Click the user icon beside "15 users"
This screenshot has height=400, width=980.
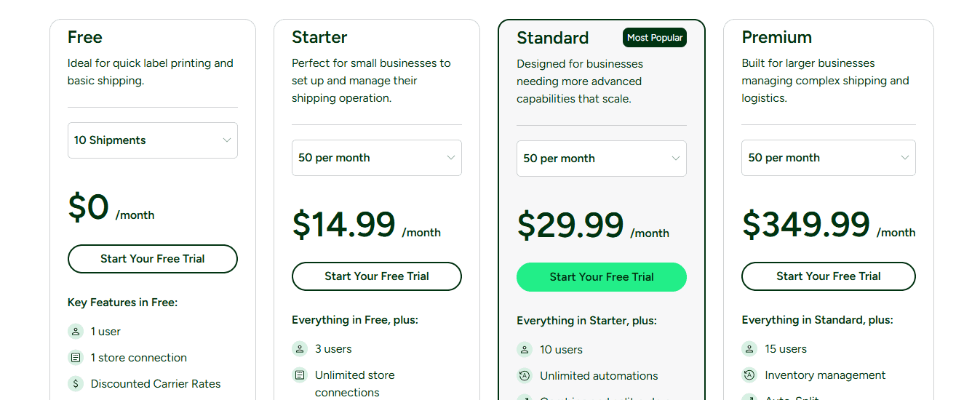(749, 349)
